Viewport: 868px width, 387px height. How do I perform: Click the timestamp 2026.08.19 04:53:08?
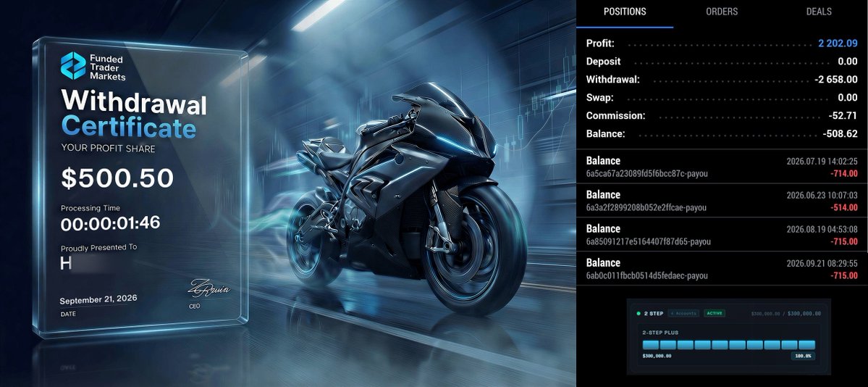point(822,229)
